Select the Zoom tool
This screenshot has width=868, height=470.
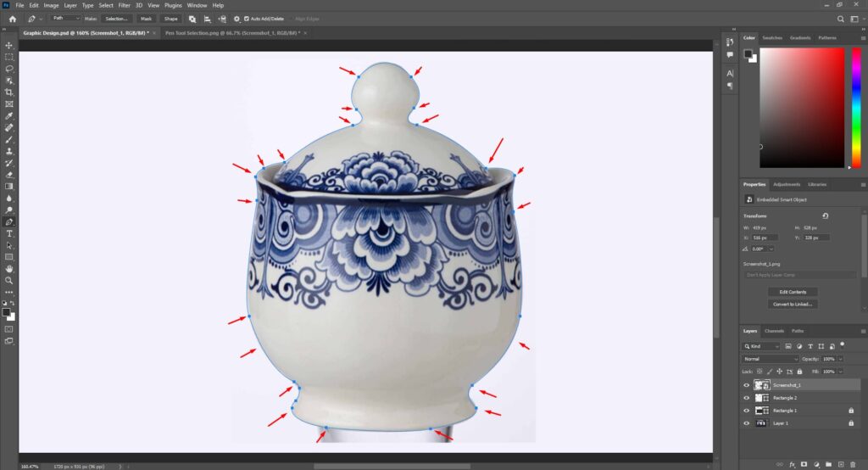coord(8,281)
